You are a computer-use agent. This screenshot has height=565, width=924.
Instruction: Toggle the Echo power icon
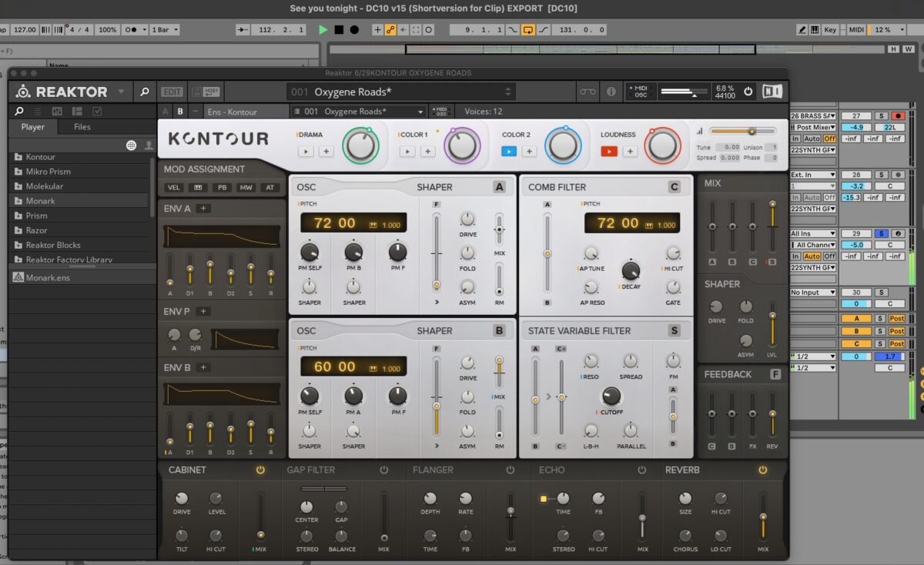point(641,470)
